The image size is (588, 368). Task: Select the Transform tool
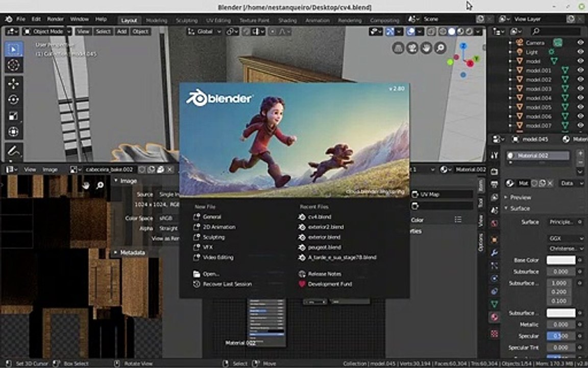click(x=13, y=132)
